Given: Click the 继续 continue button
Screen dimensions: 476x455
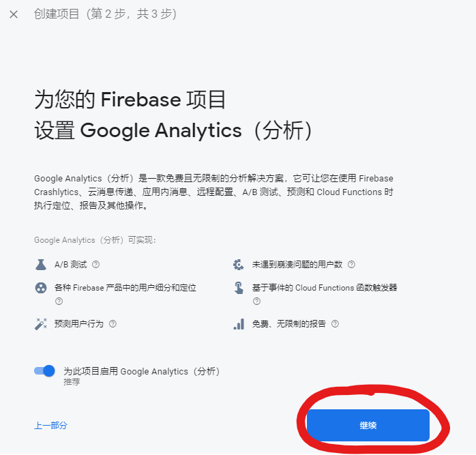Looking at the screenshot, I should 368,426.
